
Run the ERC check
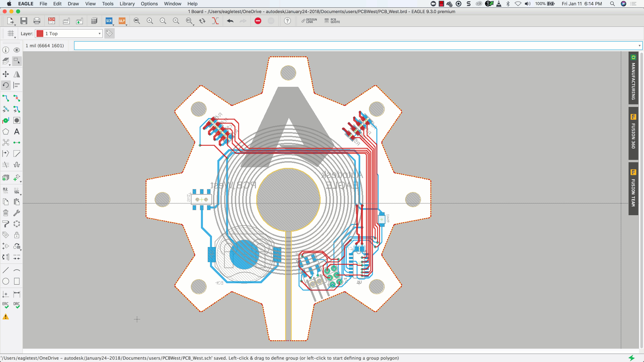(x=6, y=305)
